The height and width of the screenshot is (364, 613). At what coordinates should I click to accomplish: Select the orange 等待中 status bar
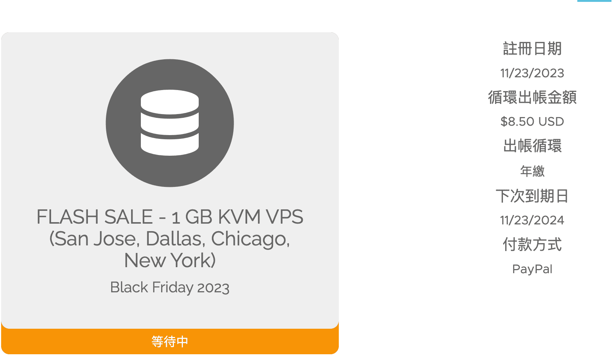170,341
